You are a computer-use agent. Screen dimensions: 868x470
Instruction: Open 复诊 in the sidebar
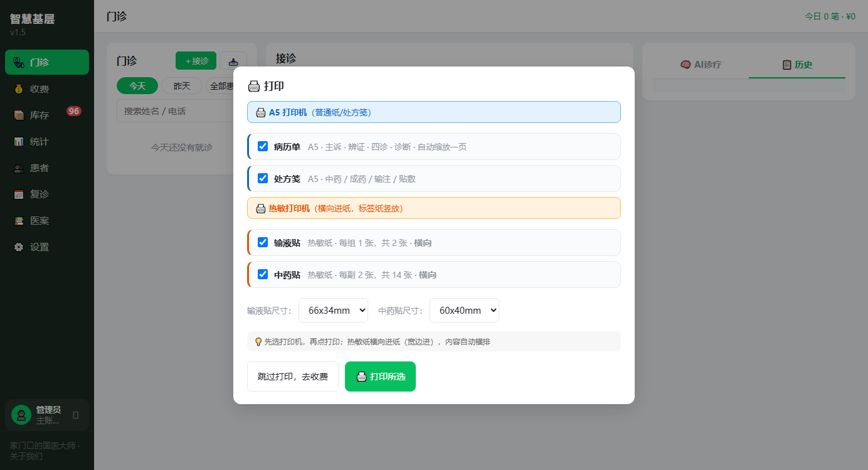point(47,194)
